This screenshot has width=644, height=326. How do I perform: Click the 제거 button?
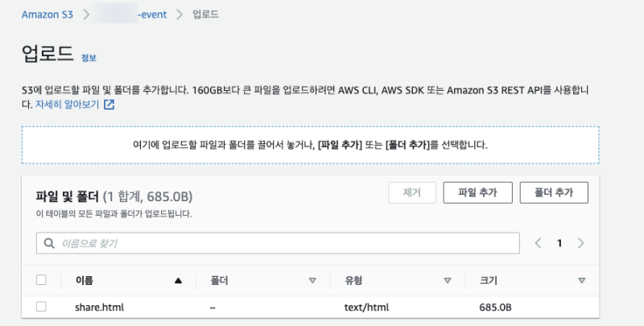tap(411, 192)
